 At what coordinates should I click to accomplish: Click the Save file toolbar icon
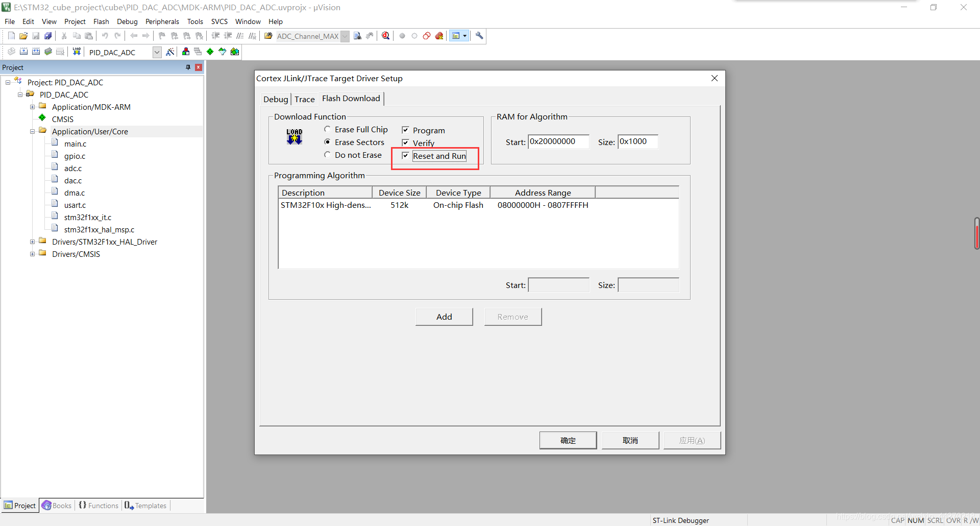(x=36, y=36)
